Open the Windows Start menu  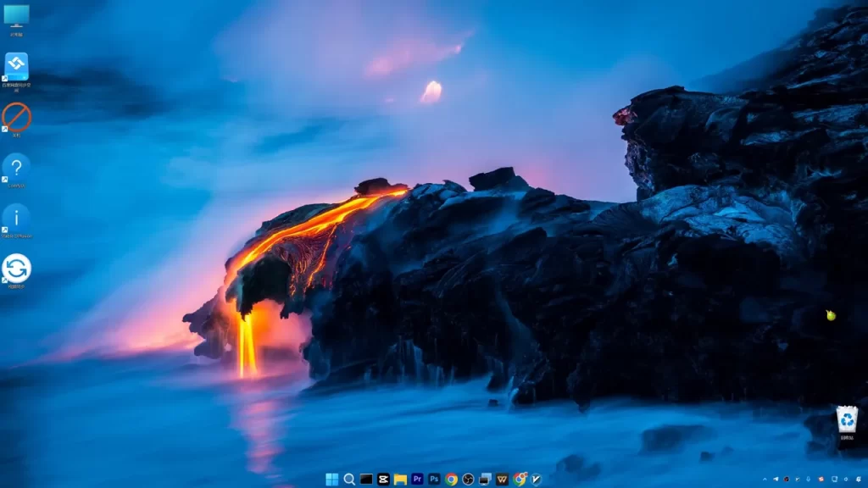[331, 480]
